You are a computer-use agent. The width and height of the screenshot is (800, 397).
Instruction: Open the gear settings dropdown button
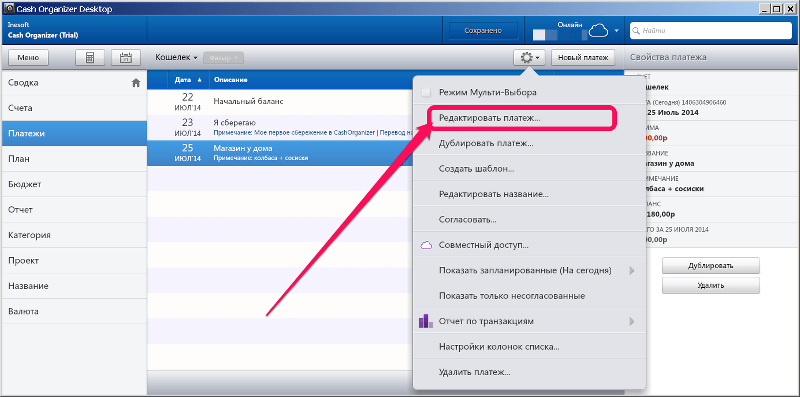(530, 58)
